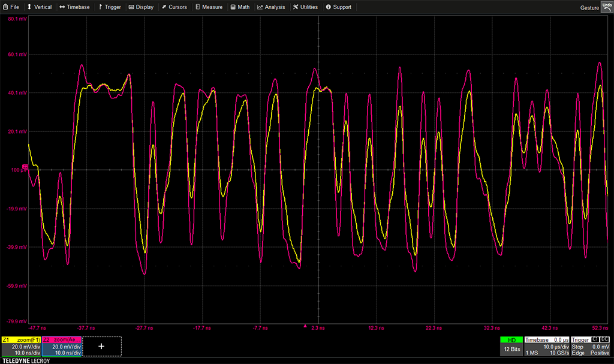Click the Utilities wrench icon
The height and width of the screenshot is (364, 614).
pyautogui.click(x=296, y=7)
